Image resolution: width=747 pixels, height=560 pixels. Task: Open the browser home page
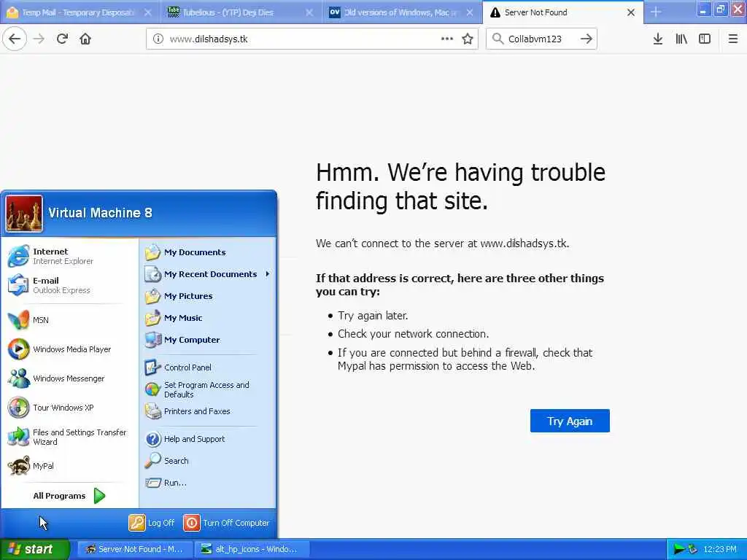85,39
